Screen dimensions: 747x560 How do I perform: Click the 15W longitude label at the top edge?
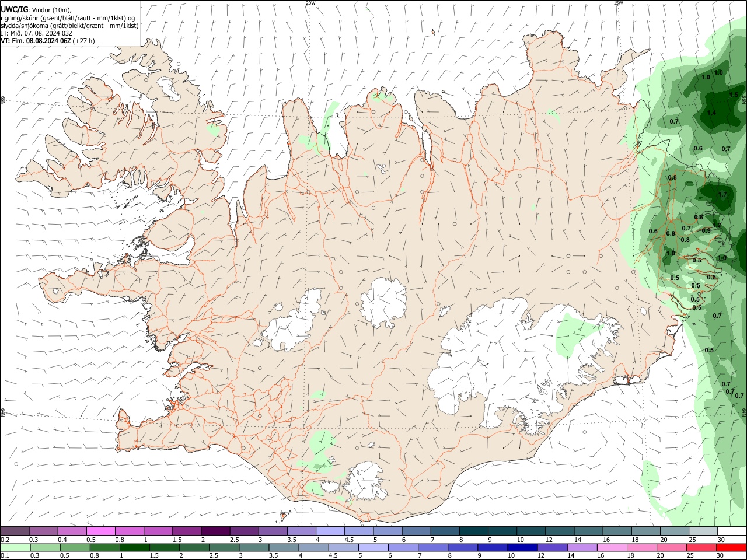(617, 3)
